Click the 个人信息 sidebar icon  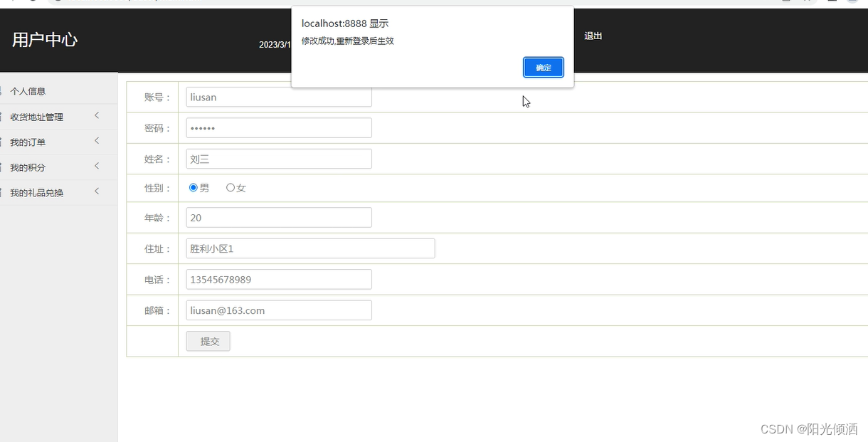pos(4,90)
